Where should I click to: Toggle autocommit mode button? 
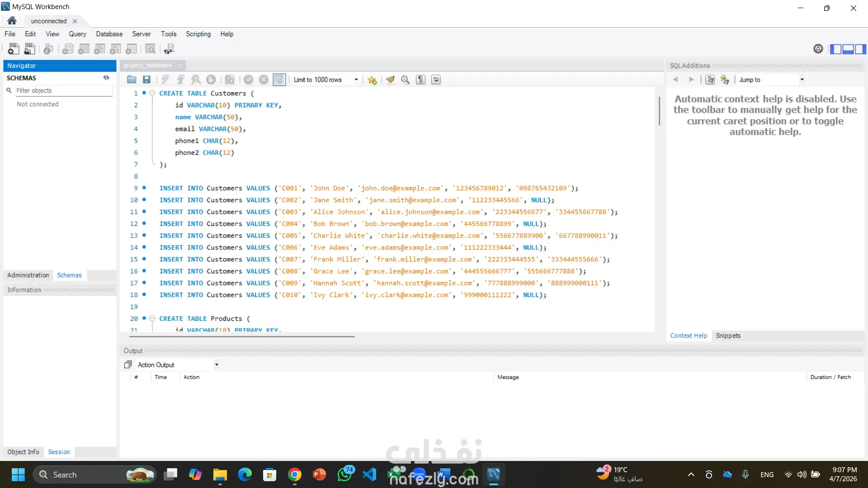tap(279, 80)
